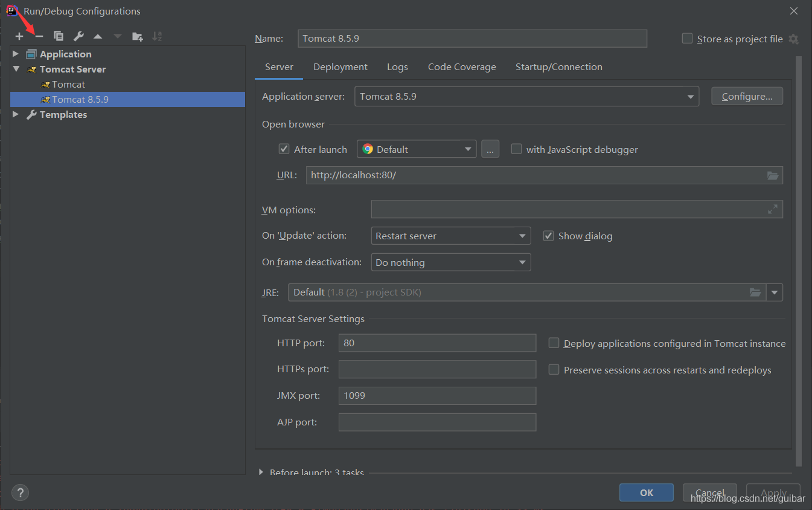This screenshot has width=812, height=510.
Task: Check Preserve sessions across restarts and redeploys
Action: [x=554, y=370]
